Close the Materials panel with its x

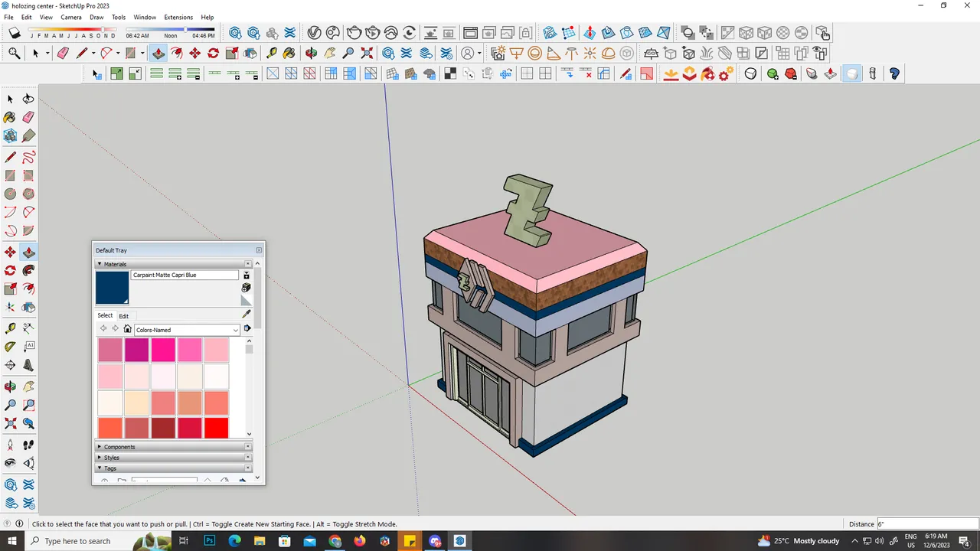point(248,264)
